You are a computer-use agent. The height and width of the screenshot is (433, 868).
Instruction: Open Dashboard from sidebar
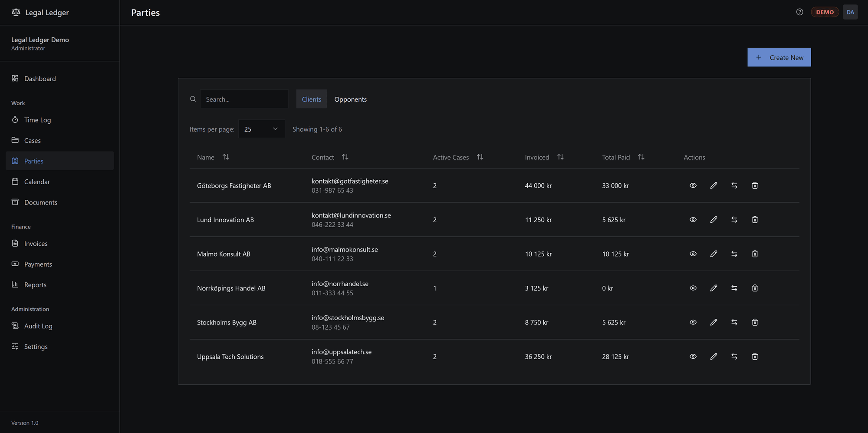tap(60, 79)
